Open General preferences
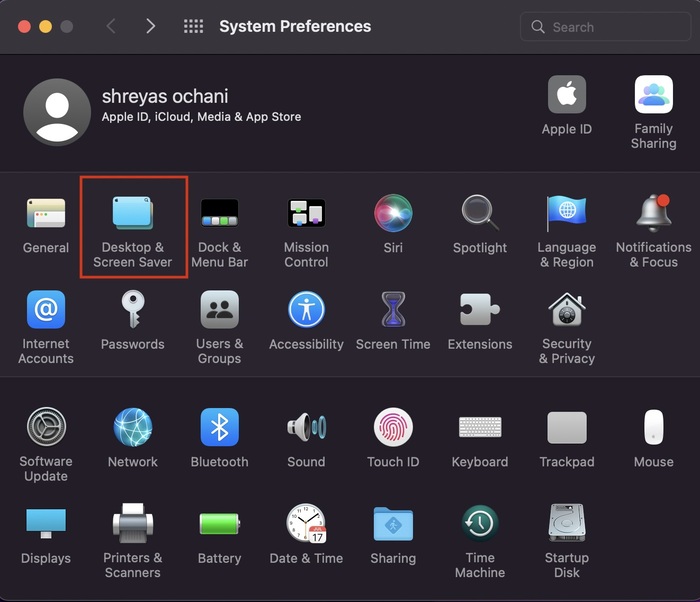The height and width of the screenshot is (602, 700). click(46, 213)
